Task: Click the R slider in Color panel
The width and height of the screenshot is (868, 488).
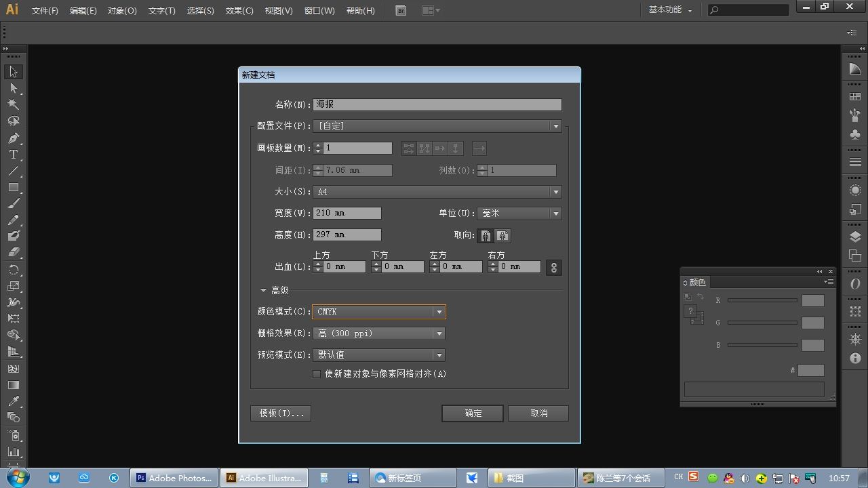Action: click(762, 300)
